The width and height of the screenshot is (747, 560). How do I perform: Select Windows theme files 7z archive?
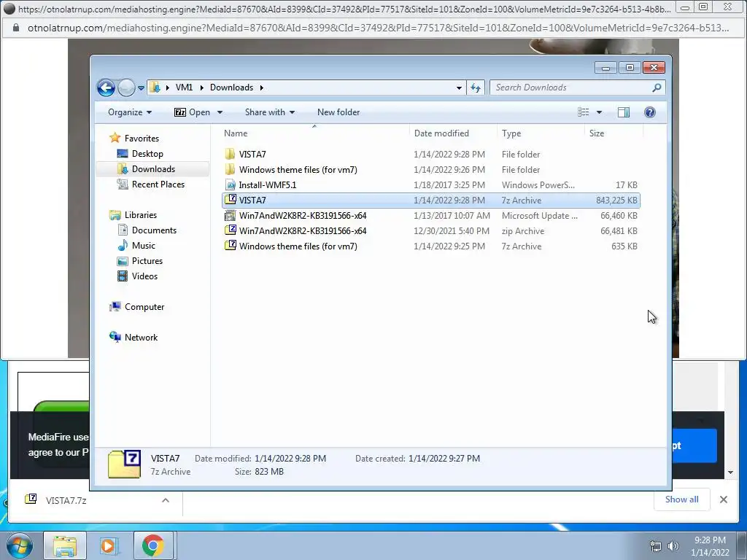point(430,246)
